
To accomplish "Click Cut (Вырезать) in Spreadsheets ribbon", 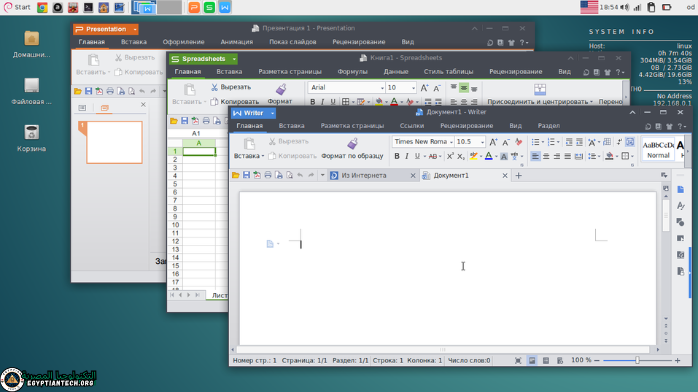I will 231,87.
